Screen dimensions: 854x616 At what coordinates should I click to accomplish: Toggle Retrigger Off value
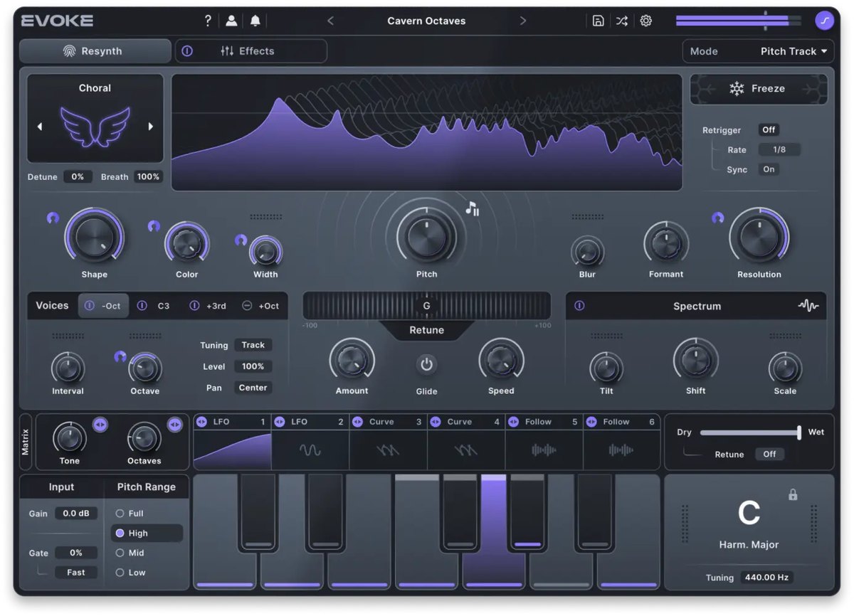pos(769,130)
